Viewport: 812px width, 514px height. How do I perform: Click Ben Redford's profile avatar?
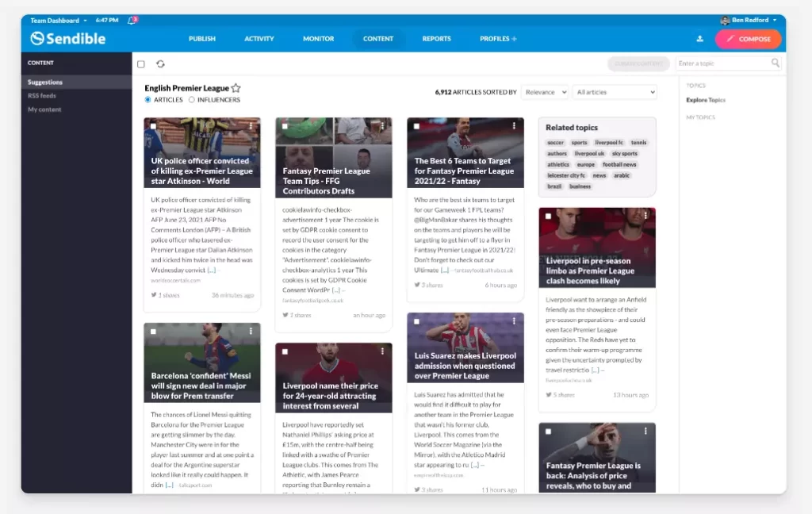point(725,20)
